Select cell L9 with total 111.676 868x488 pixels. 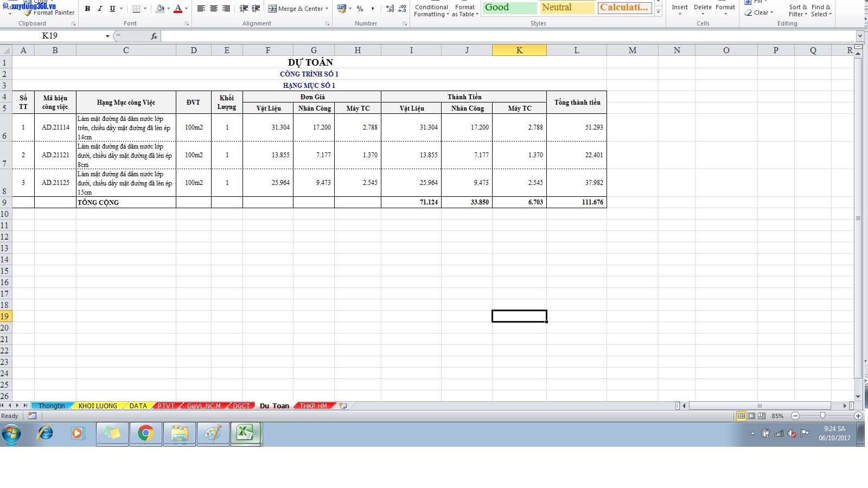click(576, 202)
